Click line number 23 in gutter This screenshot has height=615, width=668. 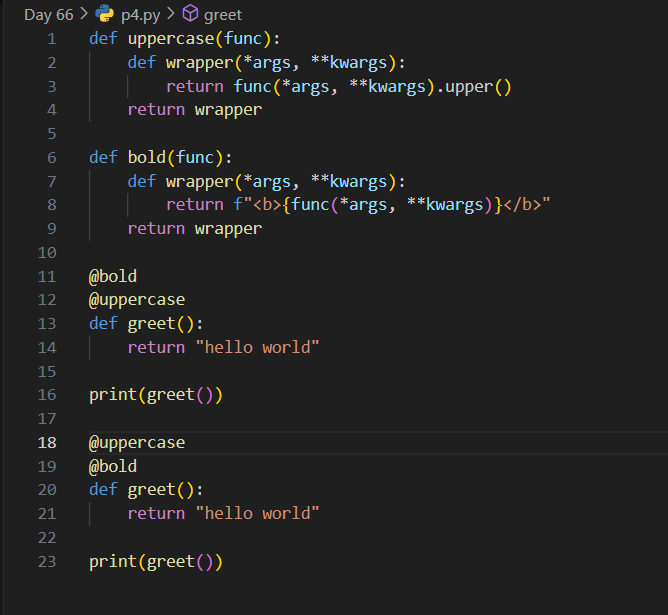[x=47, y=562]
